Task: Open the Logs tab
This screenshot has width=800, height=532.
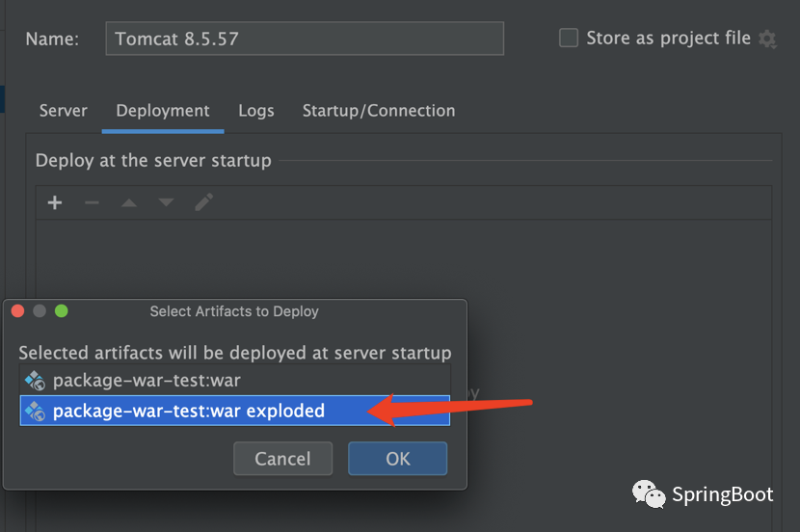Action: (256, 111)
